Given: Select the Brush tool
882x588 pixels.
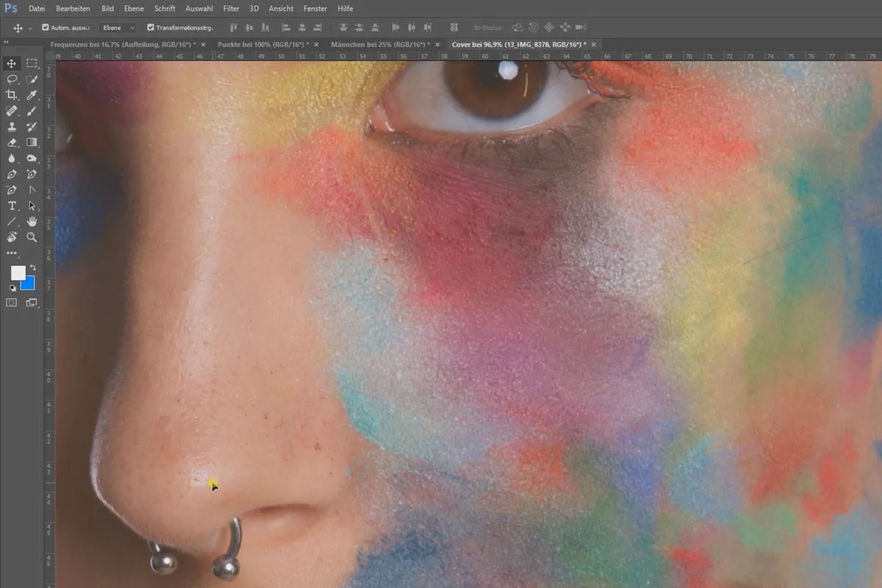Looking at the screenshot, I should (32, 111).
